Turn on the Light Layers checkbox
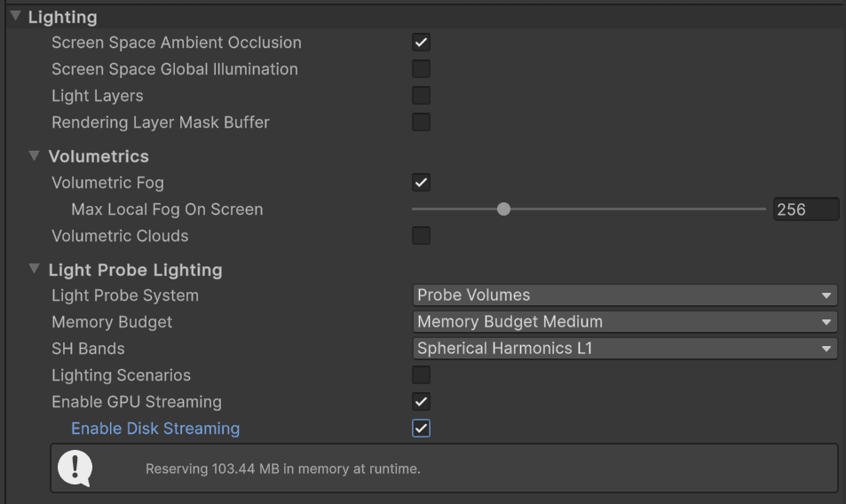The height and width of the screenshot is (504, 846). (x=421, y=96)
